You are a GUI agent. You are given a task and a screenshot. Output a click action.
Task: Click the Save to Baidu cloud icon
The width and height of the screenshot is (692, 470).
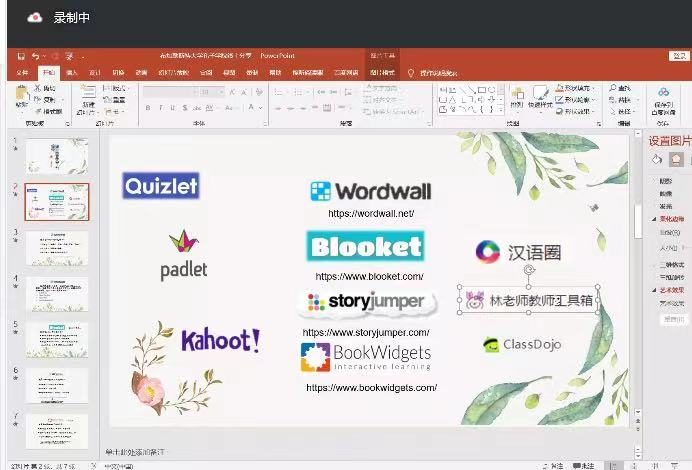(663, 93)
